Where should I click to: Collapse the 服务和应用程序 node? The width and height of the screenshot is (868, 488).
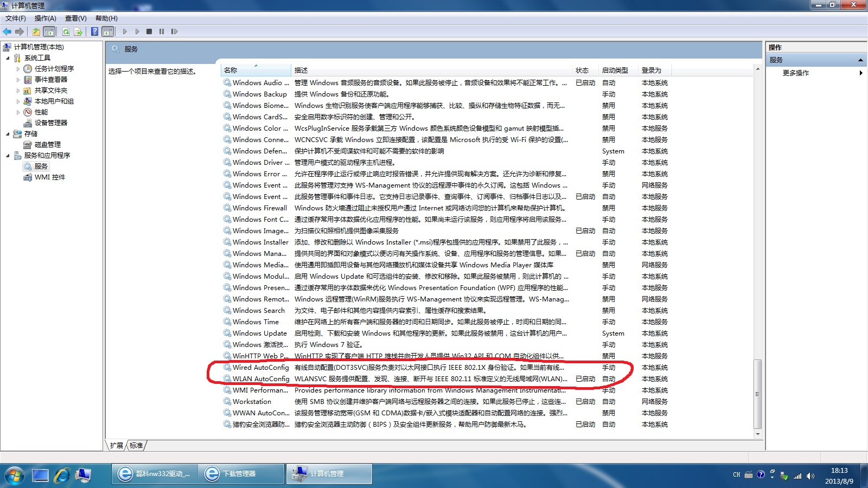coord(8,156)
